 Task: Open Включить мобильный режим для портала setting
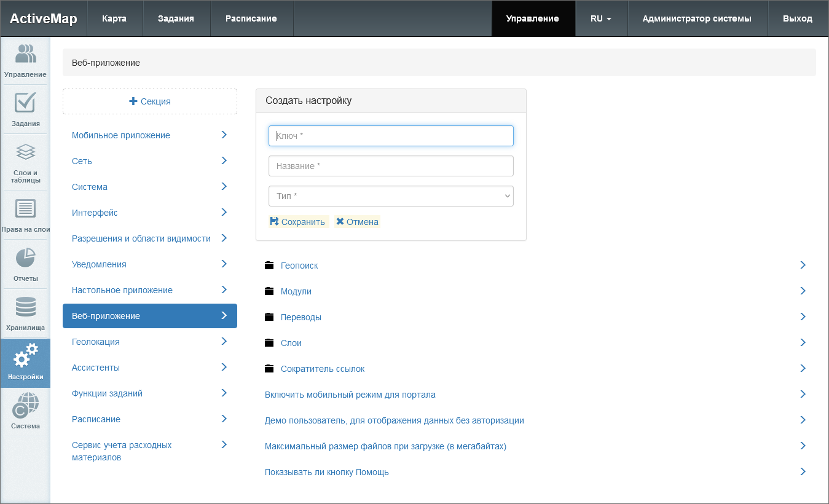350,395
